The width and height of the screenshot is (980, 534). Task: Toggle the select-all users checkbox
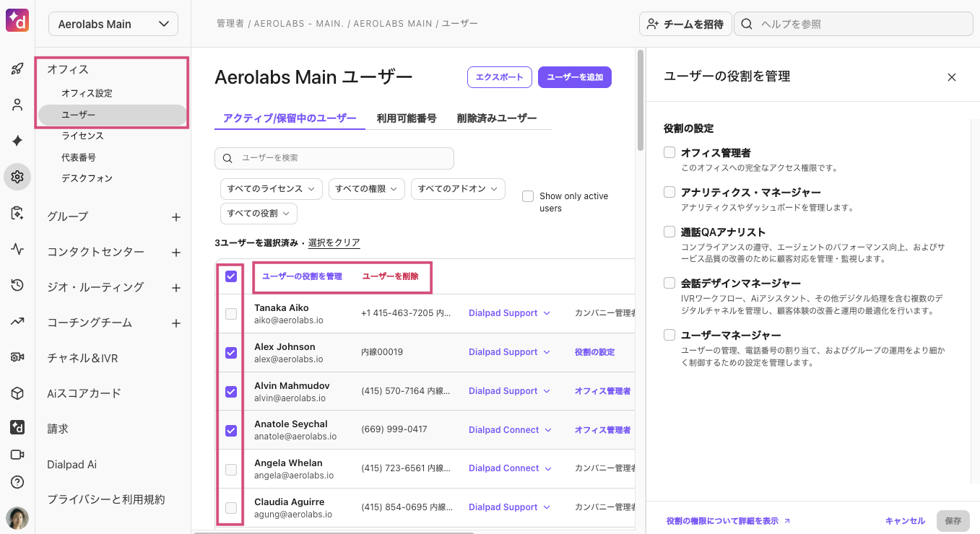(x=231, y=276)
